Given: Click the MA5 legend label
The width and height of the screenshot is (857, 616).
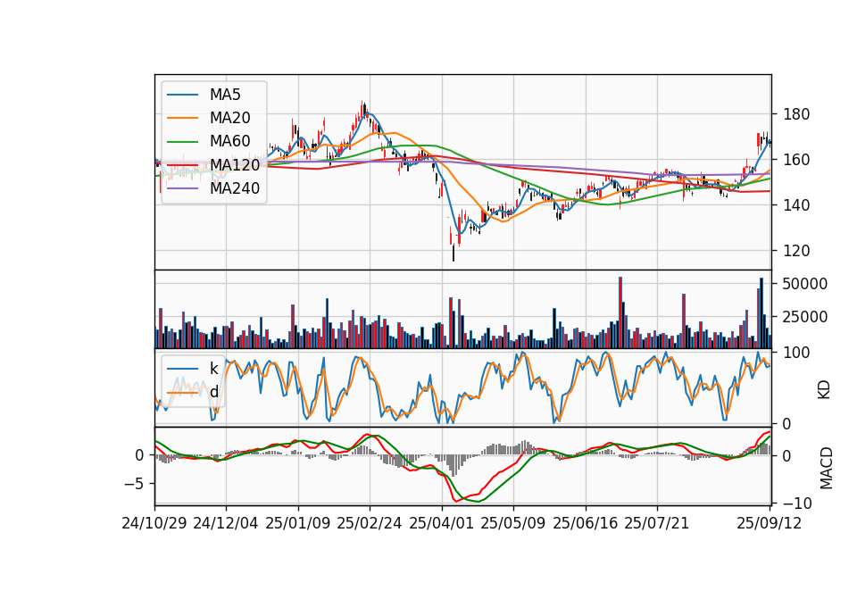Looking at the screenshot, I should (225, 95).
